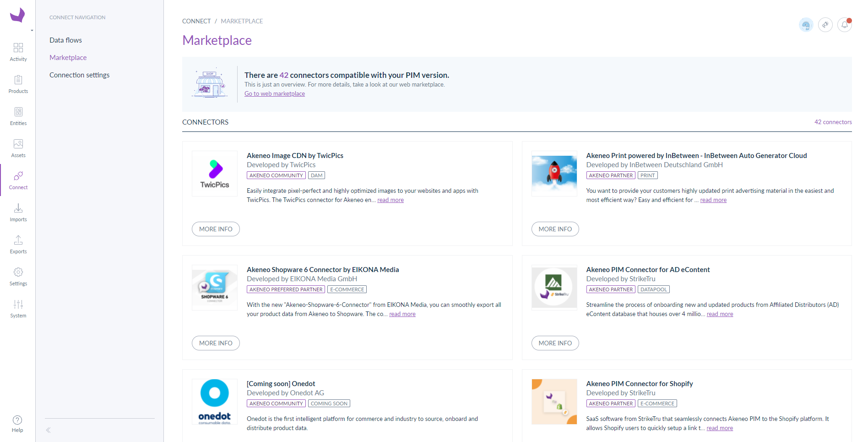
Task: Click the onedot logo thumbnail
Action: 215,402
